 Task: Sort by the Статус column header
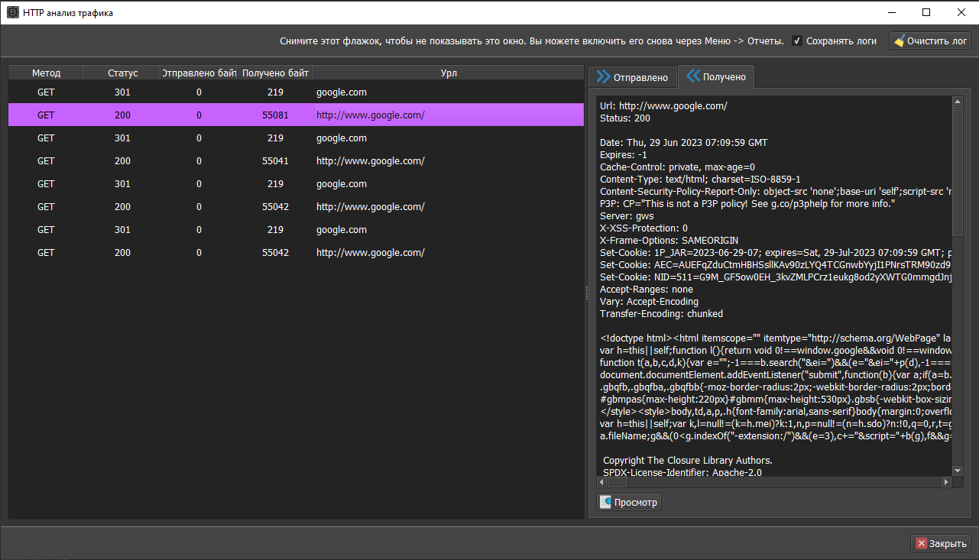click(122, 73)
